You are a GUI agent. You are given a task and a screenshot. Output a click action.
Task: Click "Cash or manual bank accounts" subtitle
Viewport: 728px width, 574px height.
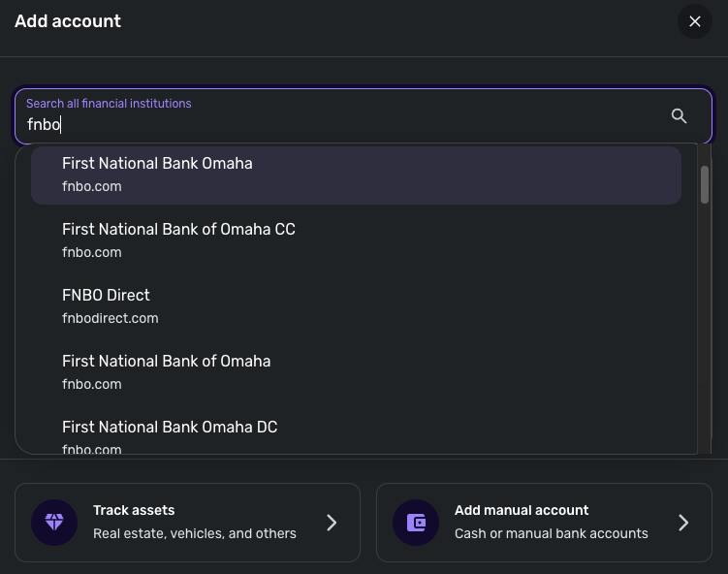551,533
